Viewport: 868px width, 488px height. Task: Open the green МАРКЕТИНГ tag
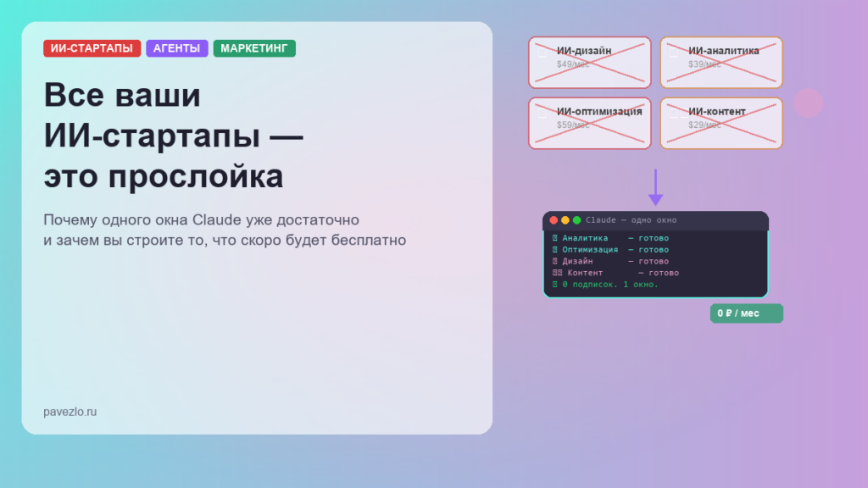click(254, 48)
